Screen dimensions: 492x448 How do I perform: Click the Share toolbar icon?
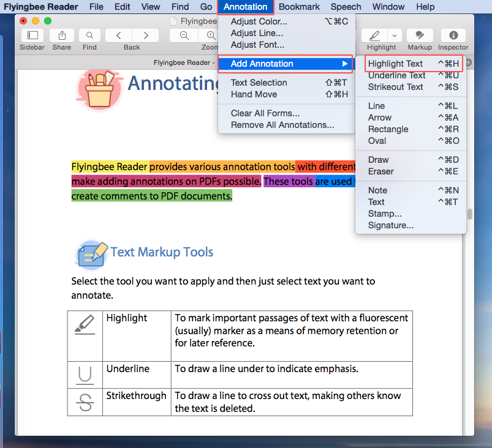(x=62, y=35)
